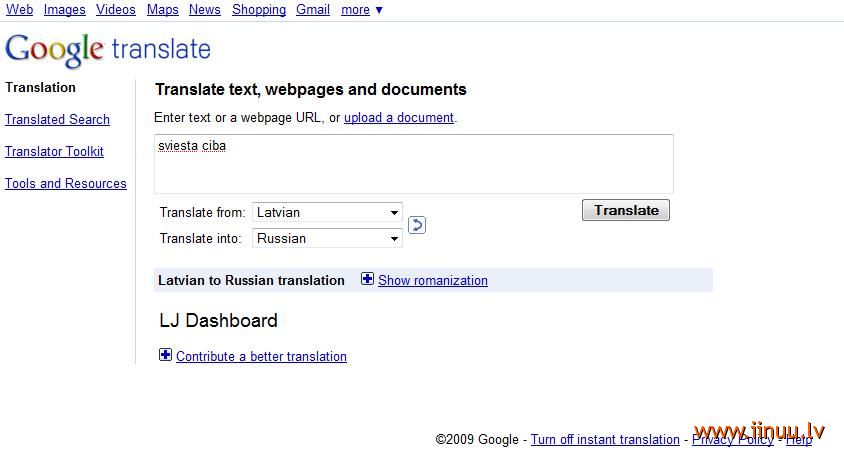844x463 pixels.
Task: Expand the more menu arrow
Action: point(379,10)
